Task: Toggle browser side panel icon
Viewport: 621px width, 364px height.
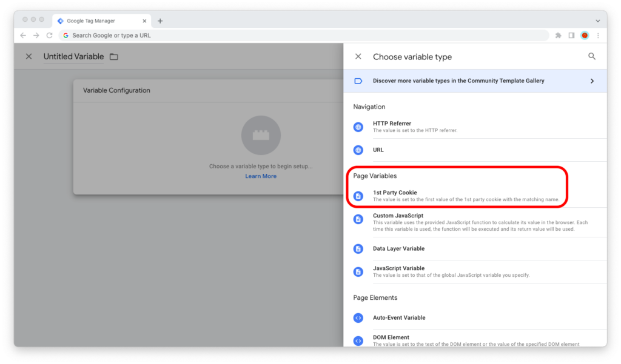Action: coord(571,35)
